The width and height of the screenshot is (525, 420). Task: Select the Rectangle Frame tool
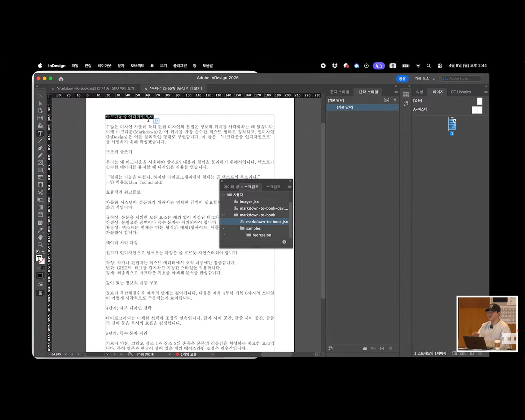coord(40,163)
